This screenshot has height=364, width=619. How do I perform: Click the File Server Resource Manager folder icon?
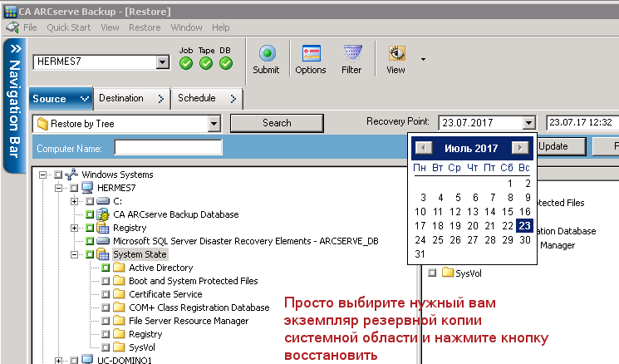pos(119,321)
